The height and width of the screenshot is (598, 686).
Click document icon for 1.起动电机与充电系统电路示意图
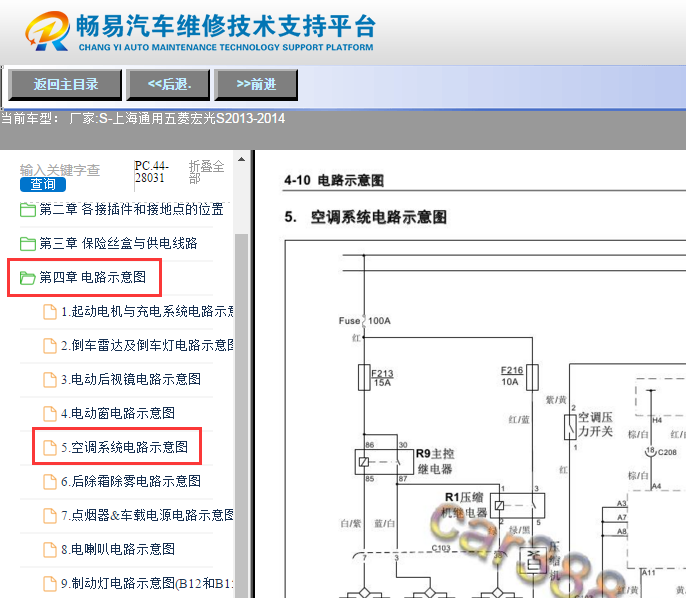click(50, 311)
